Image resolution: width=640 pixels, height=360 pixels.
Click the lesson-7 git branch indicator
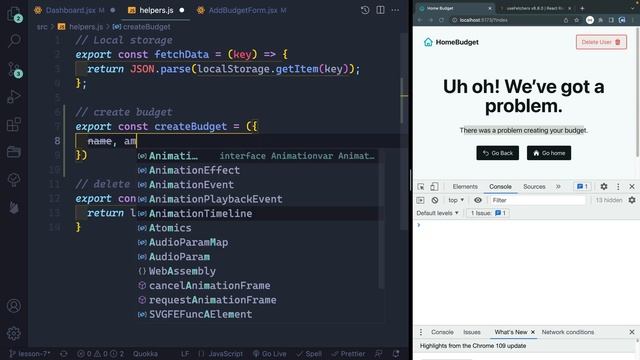tap(29, 354)
